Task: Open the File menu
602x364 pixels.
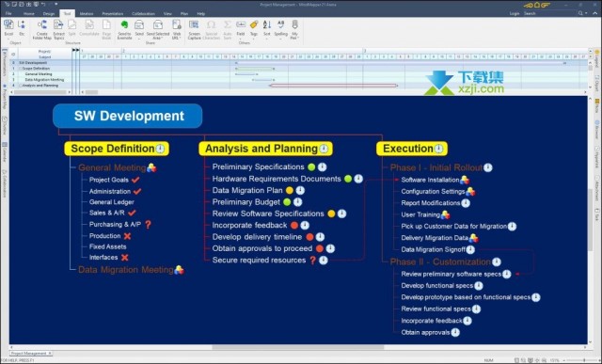Action: pyautogui.click(x=8, y=13)
